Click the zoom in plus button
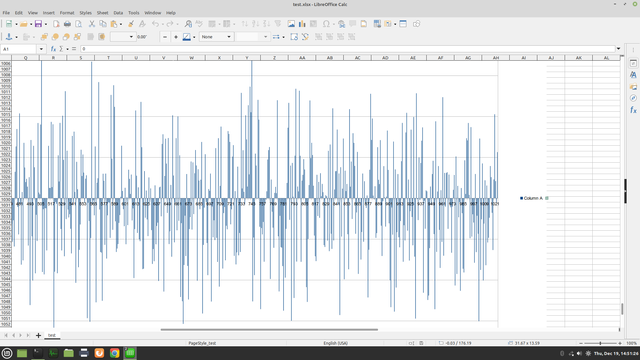Viewport: 640px width, 360px height. click(x=620, y=343)
